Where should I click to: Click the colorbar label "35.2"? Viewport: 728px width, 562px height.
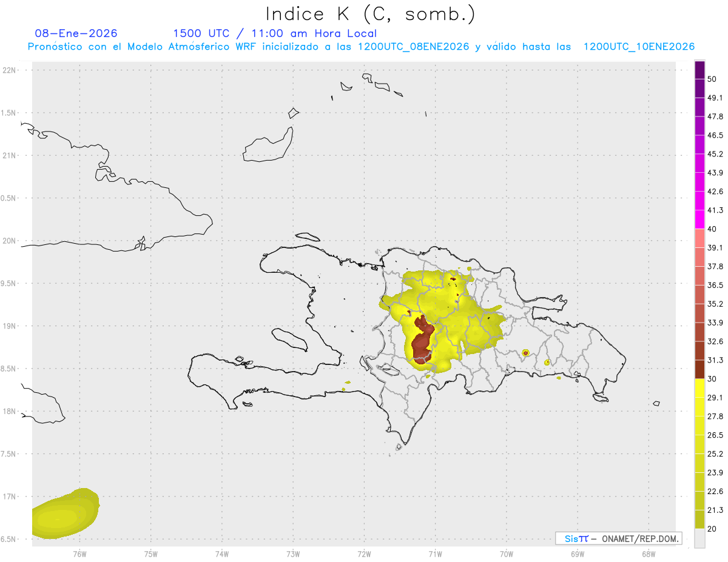point(715,304)
